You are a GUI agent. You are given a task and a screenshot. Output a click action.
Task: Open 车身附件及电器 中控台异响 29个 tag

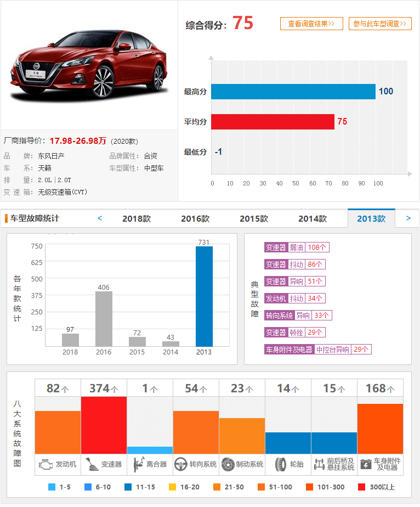(x=318, y=349)
